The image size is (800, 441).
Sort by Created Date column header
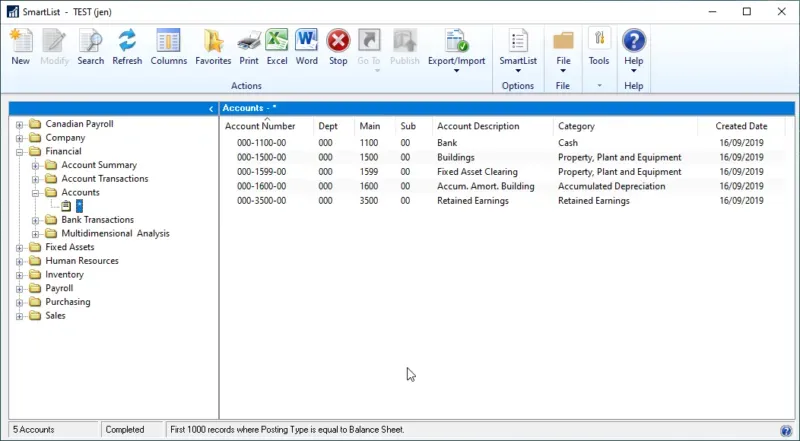[x=741, y=127]
